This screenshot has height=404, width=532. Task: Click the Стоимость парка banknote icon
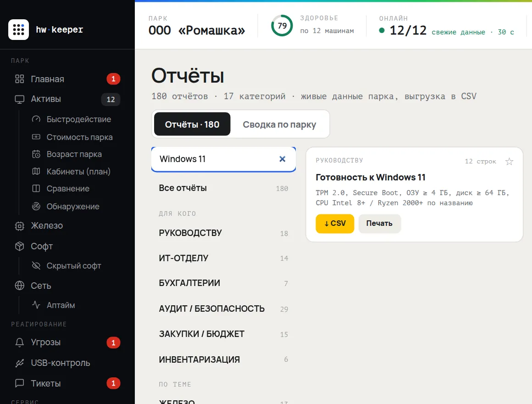(x=36, y=137)
